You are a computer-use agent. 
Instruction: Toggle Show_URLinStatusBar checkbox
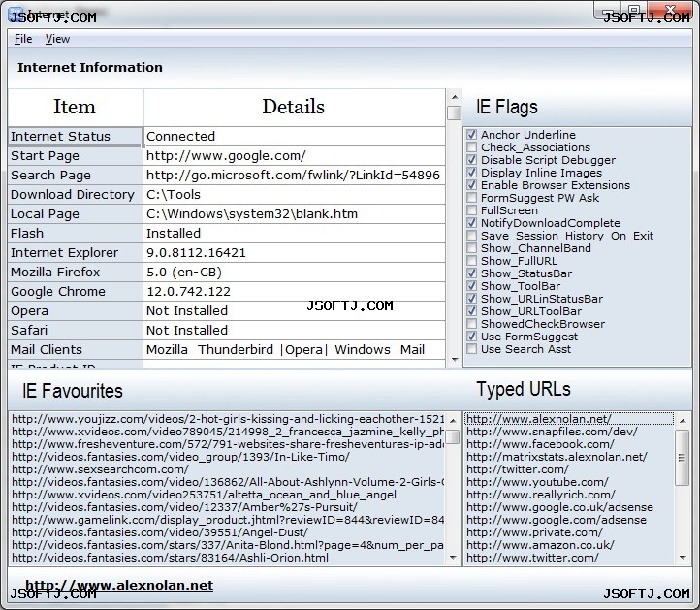coord(471,299)
